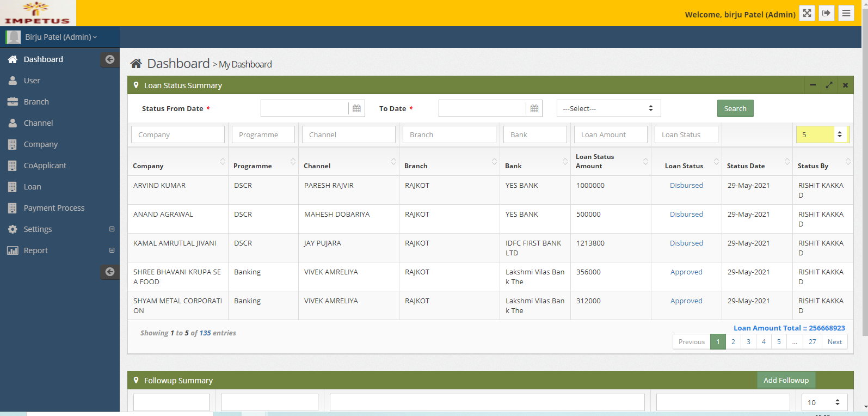Image resolution: width=868 pixels, height=416 pixels.
Task: Click the Loan building icon
Action: coord(13,187)
